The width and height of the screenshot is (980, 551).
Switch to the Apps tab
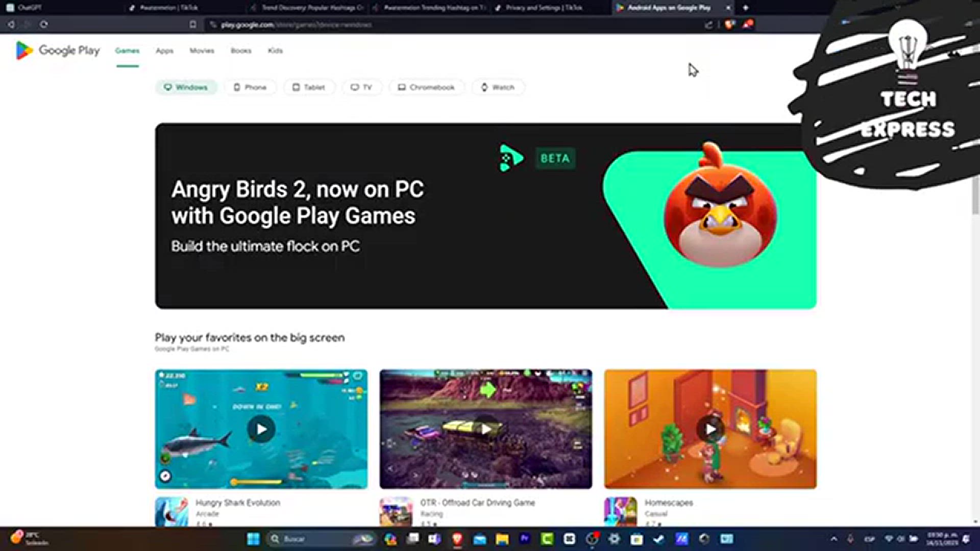[164, 51]
